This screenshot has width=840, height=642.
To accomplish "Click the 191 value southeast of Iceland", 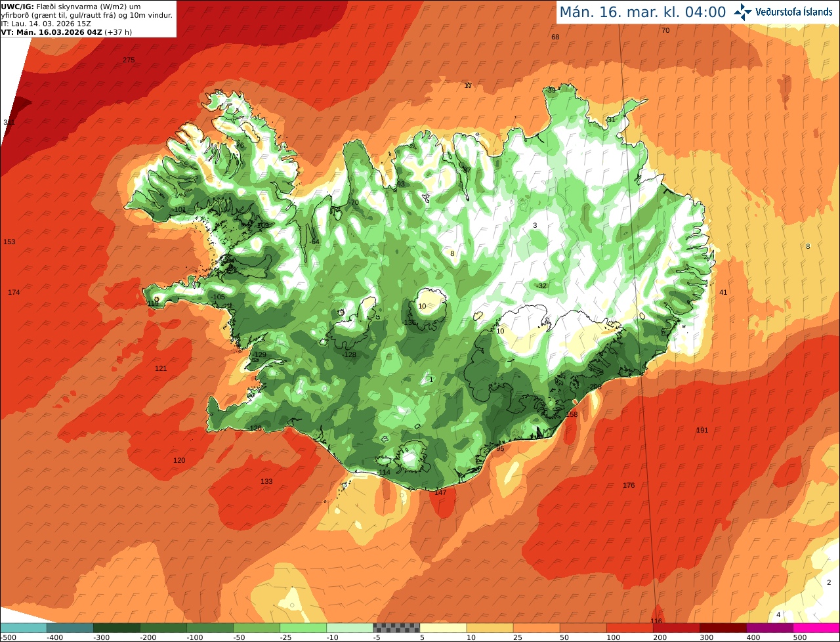I will click(702, 431).
